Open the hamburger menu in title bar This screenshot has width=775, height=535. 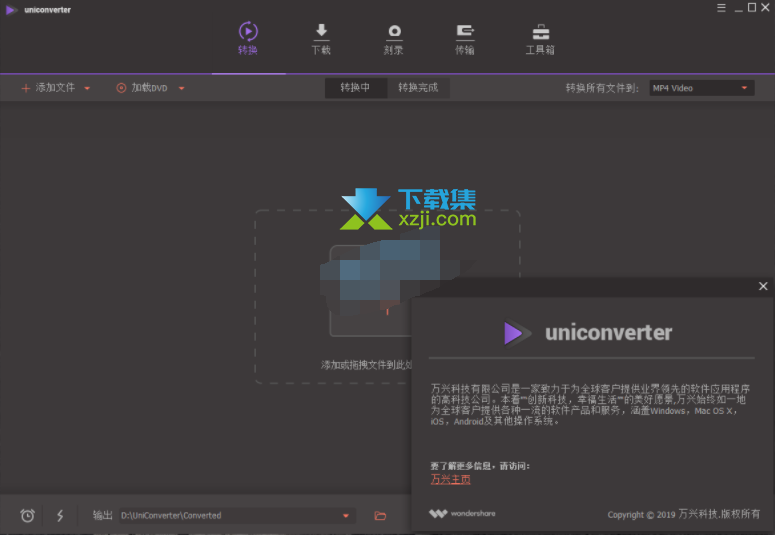pos(721,8)
